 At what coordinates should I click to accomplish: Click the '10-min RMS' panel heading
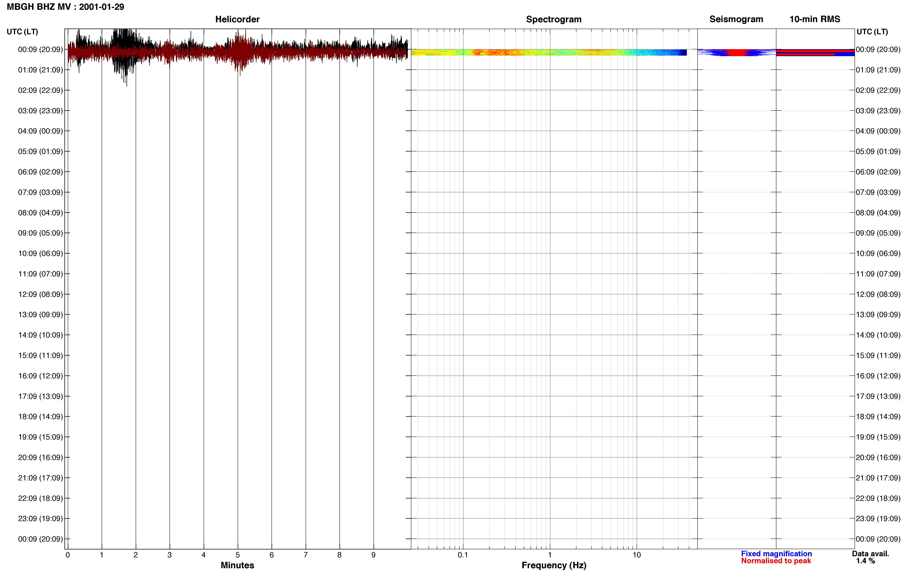pyautogui.click(x=815, y=19)
